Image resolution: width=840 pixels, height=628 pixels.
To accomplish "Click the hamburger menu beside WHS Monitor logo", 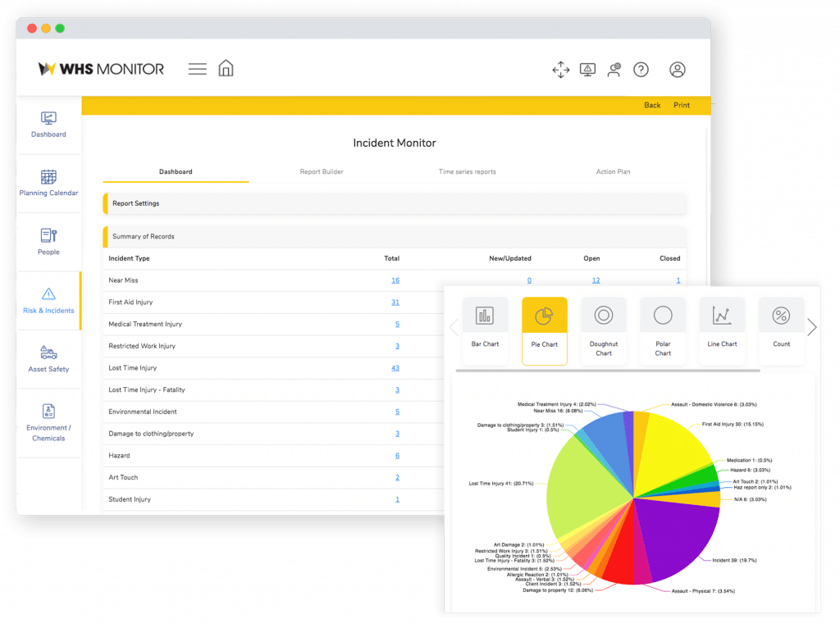I will click(x=197, y=69).
